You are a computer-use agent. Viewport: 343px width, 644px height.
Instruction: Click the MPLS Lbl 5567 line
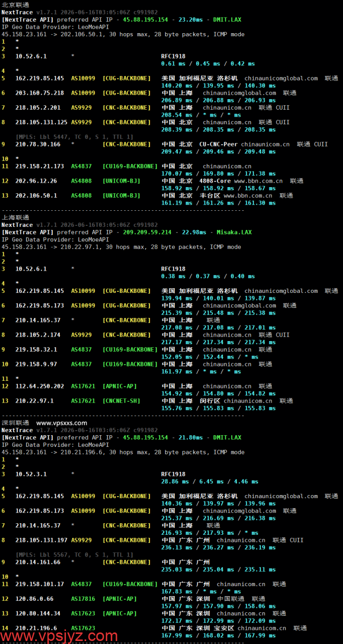click(75, 555)
